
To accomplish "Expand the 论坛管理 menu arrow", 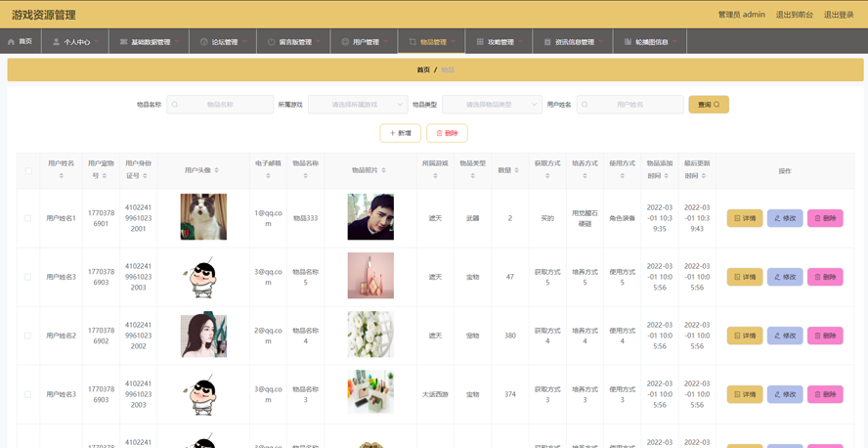I will click(x=244, y=41).
